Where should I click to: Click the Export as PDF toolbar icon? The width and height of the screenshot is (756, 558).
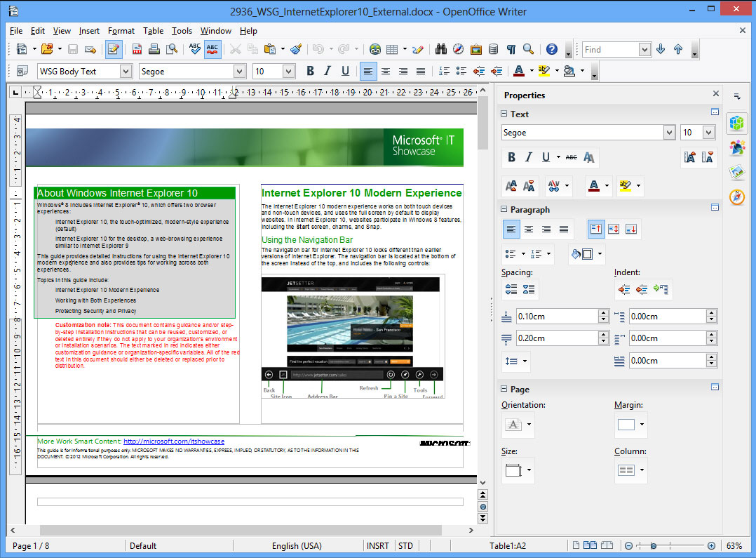click(137, 49)
